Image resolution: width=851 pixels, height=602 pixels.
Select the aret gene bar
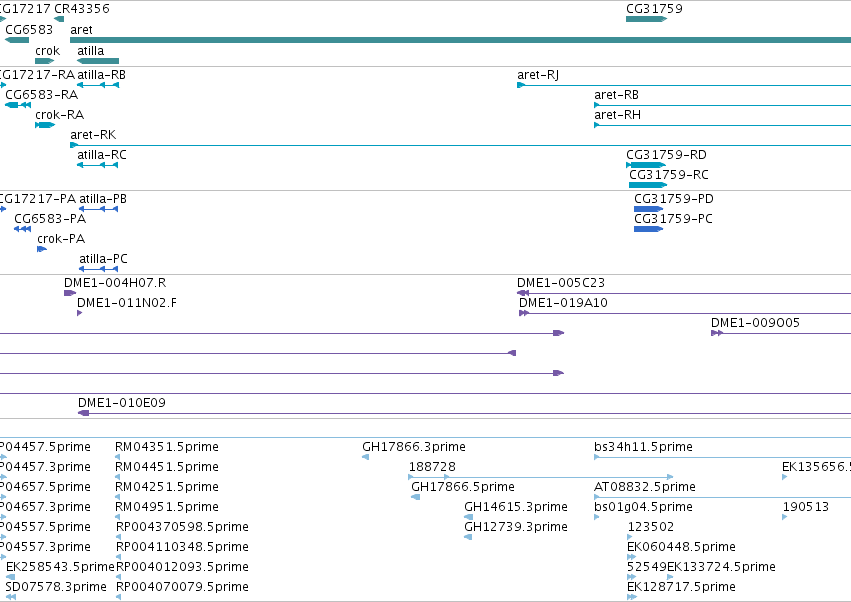(x=460, y=40)
